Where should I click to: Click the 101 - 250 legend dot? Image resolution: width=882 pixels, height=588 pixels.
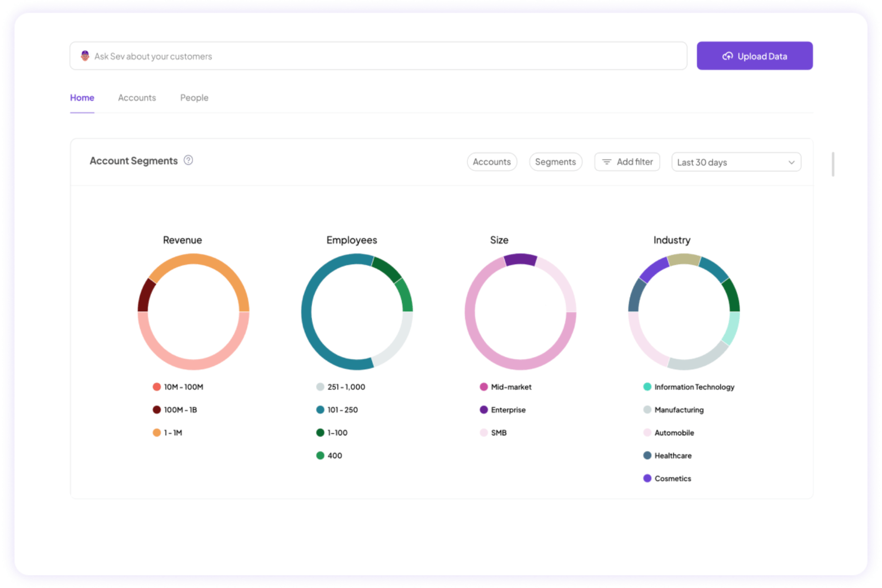click(x=320, y=410)
